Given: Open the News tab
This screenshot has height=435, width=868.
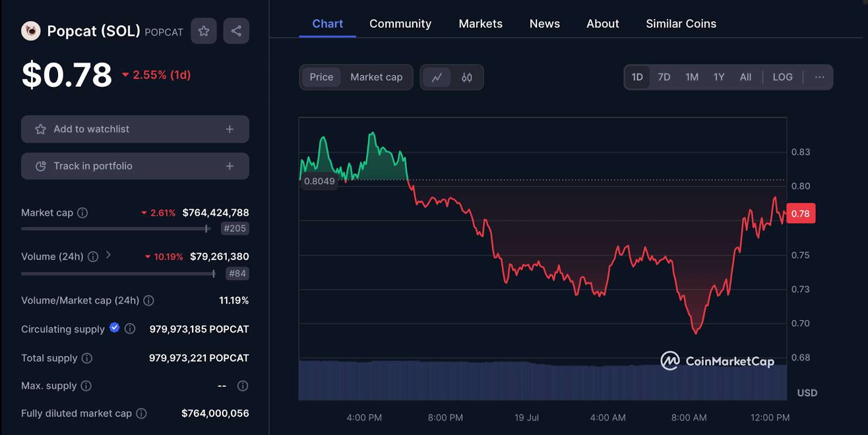Looking at the screenshot, I should coord(545,24).
